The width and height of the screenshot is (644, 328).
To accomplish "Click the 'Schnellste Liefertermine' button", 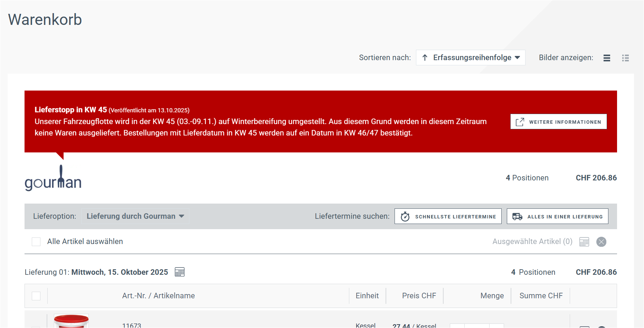I will click(448, 216).
